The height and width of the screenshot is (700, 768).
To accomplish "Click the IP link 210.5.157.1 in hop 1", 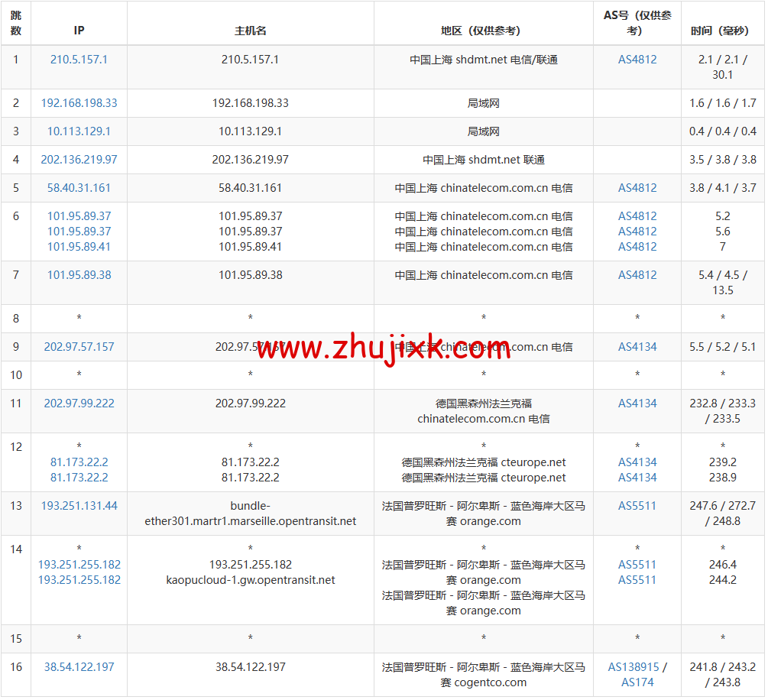I will pos(79,58).
